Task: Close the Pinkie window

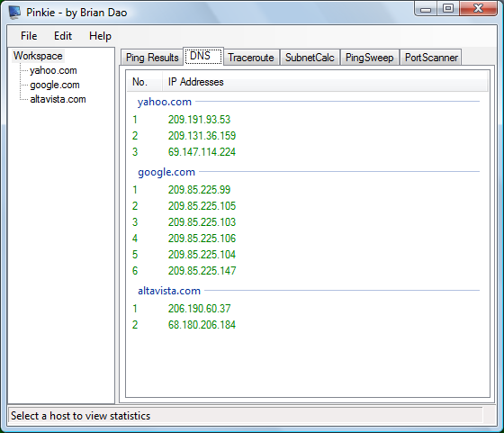Action: click(x=478, y=9)
